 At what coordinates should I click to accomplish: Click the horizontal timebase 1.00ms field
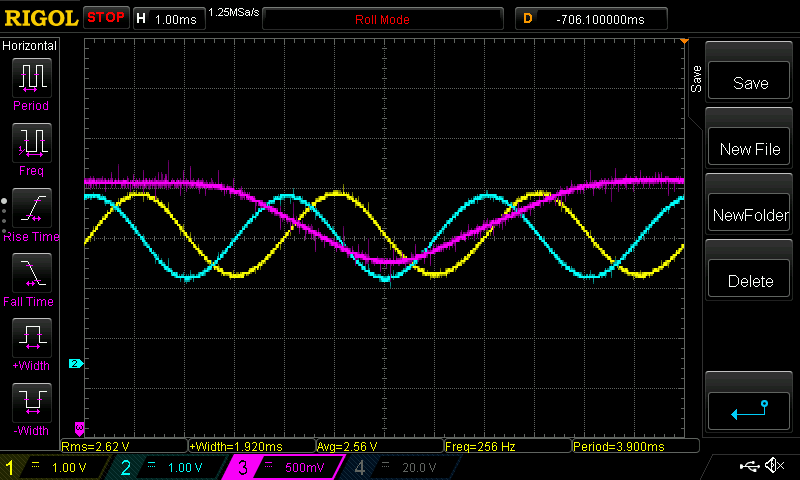pos(169,19)
